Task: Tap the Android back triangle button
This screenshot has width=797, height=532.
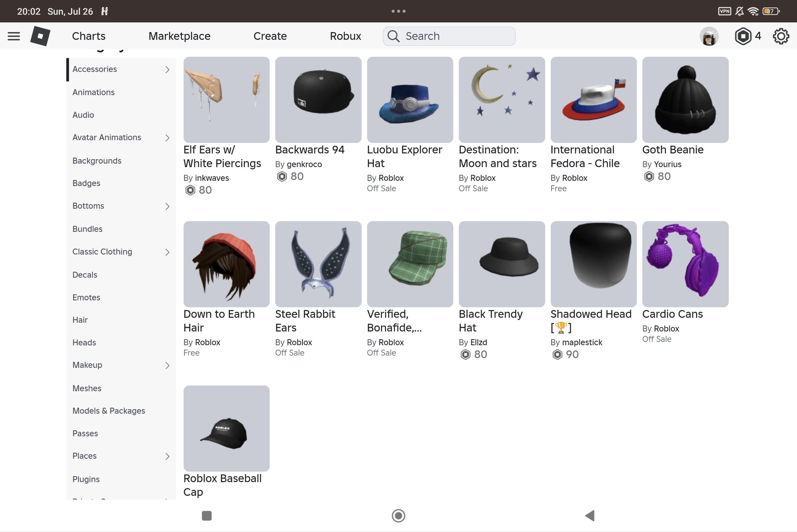Action: pos(590,516)
